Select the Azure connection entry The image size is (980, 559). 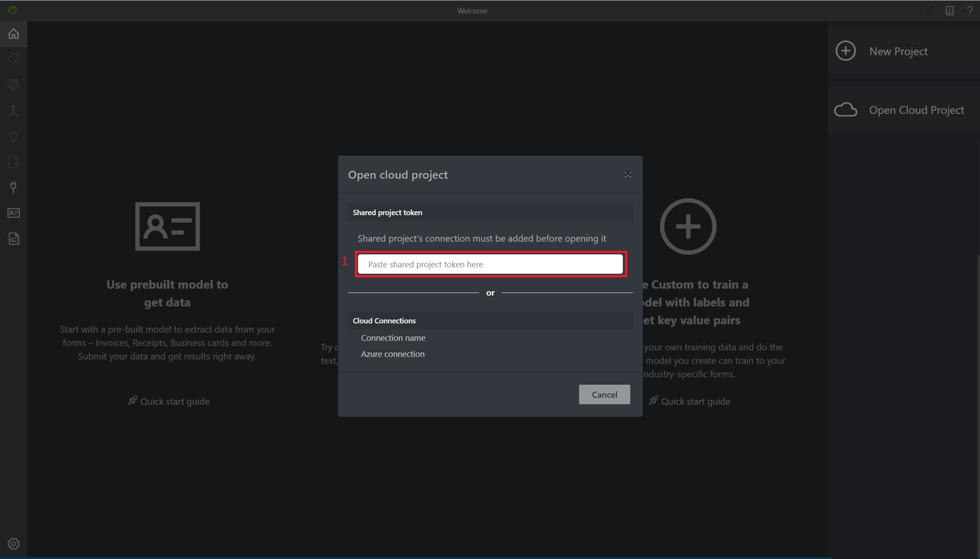(x=393, y=354)
